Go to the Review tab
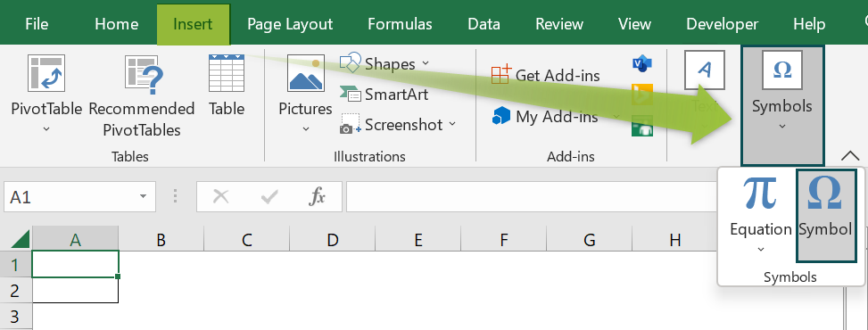Screen dimensions: 868x330 [559, 24]
